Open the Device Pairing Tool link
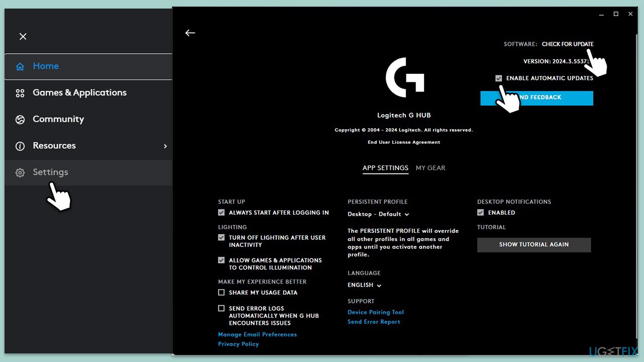Viewport: 644px width, 362px height. (x=376, y=312)
